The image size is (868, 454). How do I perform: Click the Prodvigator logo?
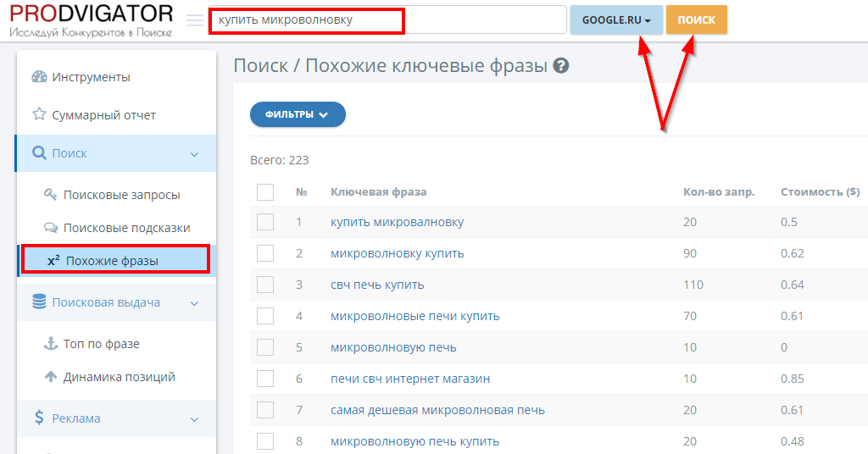[x=92, y=21]
